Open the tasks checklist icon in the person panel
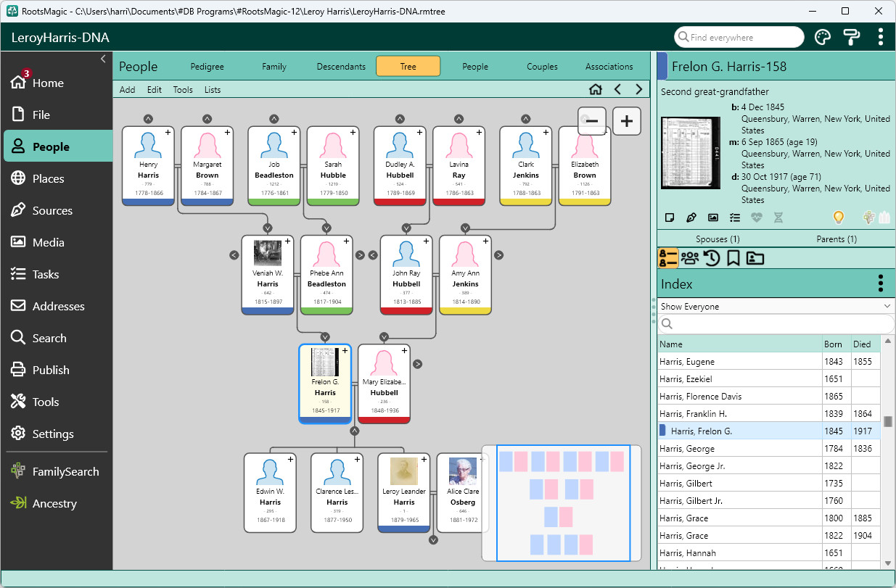The image size is (896, 588). pyautogui.click(x=735, y=217)
